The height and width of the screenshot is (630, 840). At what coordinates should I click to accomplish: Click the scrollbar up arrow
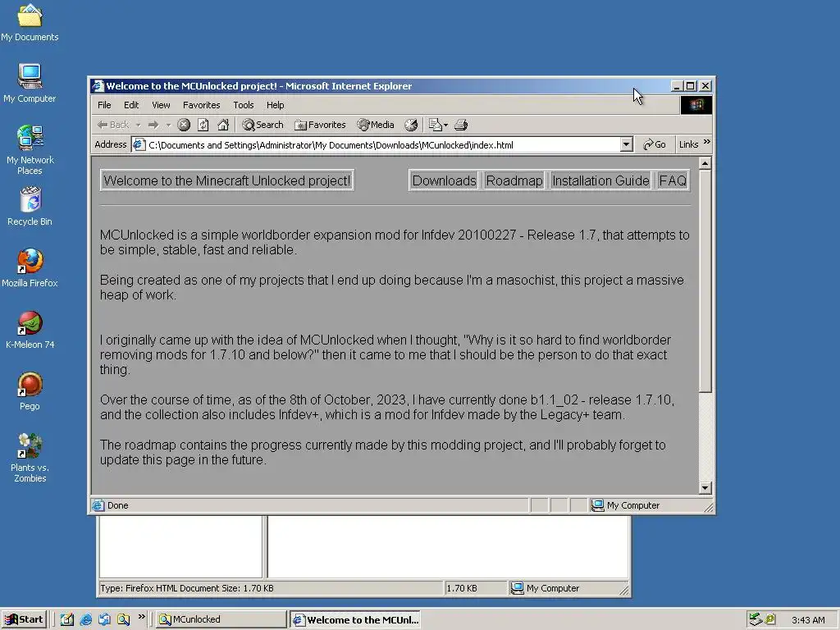click(705, 163)
